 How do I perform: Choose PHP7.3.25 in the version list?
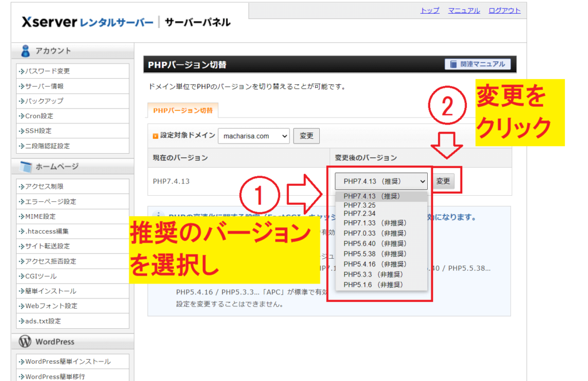click(359, 205)
